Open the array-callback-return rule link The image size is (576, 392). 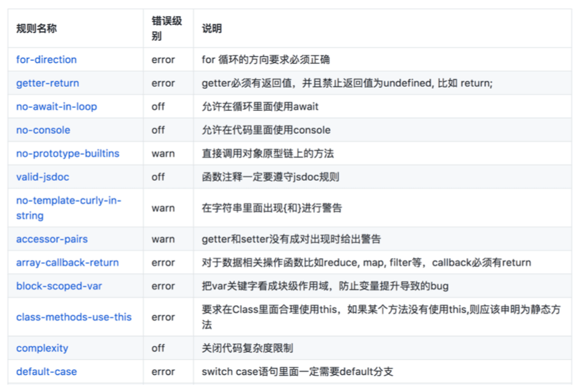[67, 263]
